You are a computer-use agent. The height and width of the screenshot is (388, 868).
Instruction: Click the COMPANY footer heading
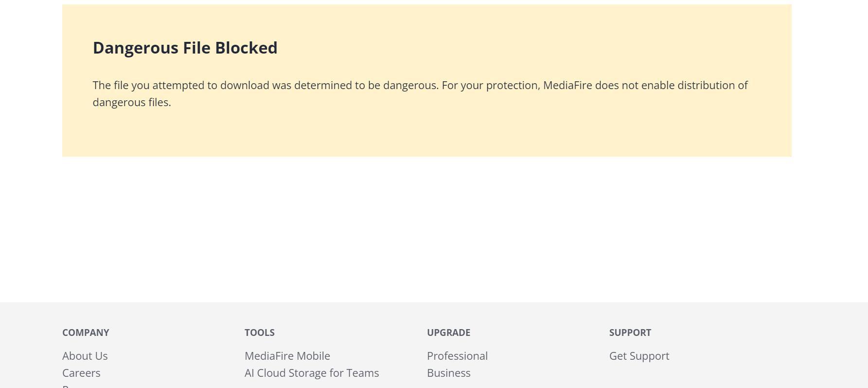tap(86, 333)
